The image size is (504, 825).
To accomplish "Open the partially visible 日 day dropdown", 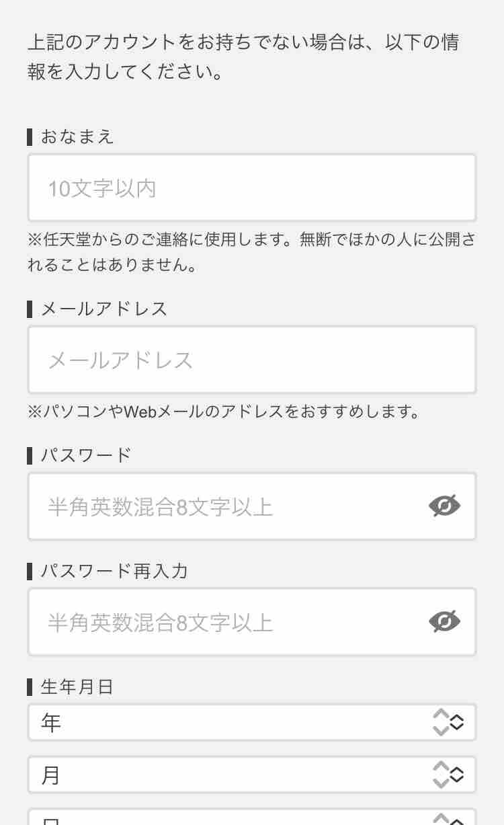I will pos(228,819).
